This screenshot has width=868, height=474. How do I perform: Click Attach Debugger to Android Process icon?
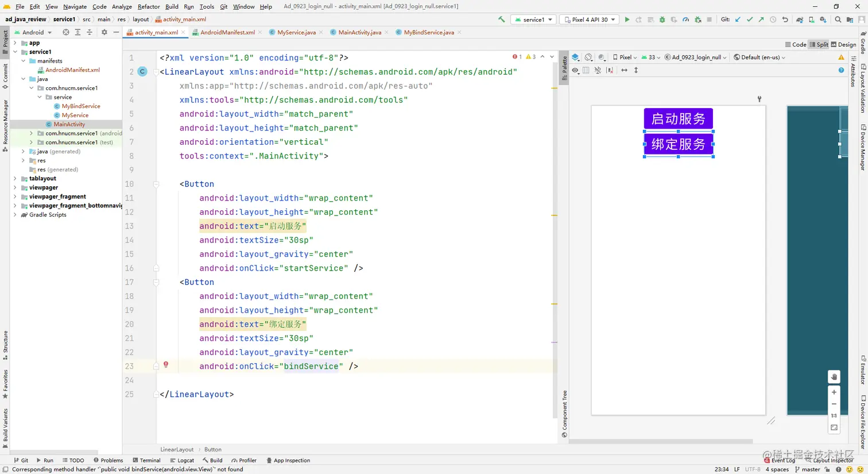click(697, 20)
